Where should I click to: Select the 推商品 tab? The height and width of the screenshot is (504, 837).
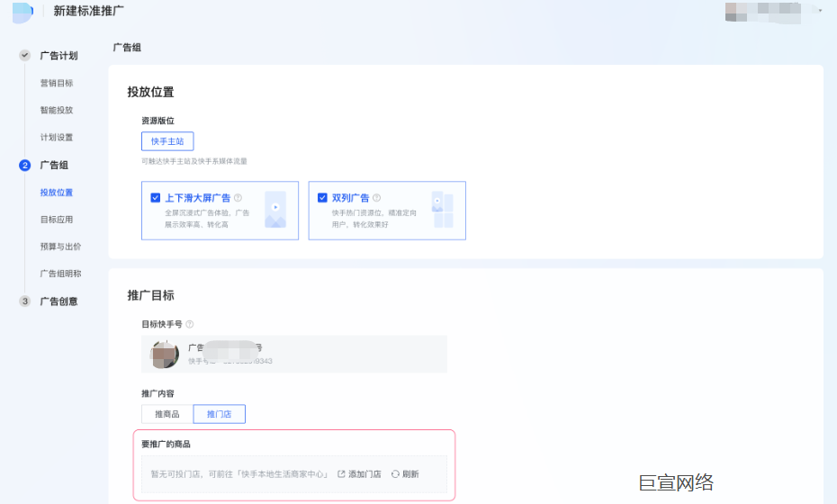[x=167, y=414]
